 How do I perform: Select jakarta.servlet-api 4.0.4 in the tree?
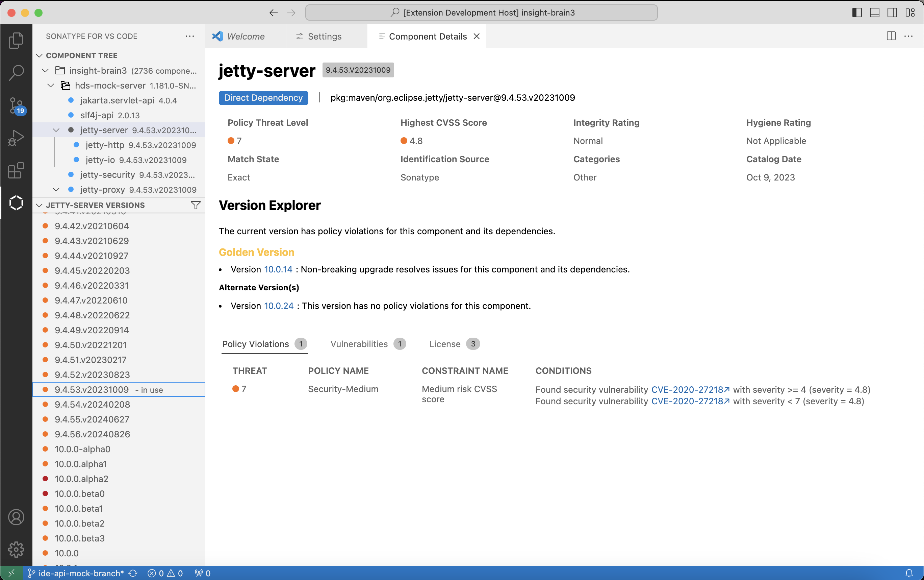tap(119, 100)
